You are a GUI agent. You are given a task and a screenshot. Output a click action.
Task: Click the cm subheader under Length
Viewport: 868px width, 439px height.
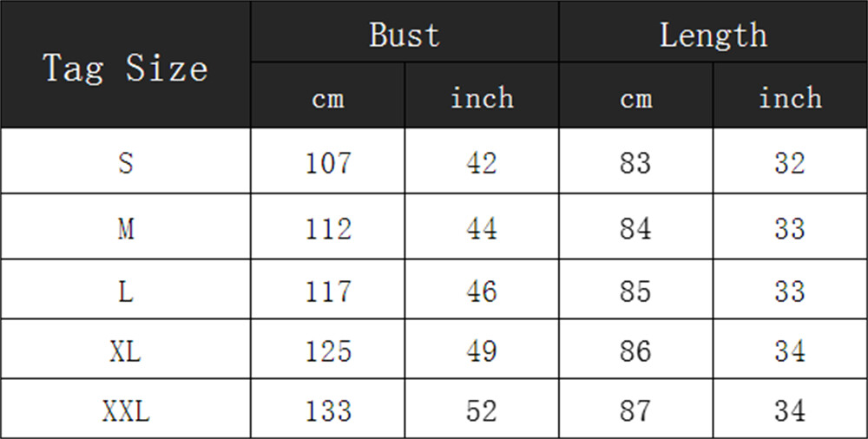pos(636,95)
